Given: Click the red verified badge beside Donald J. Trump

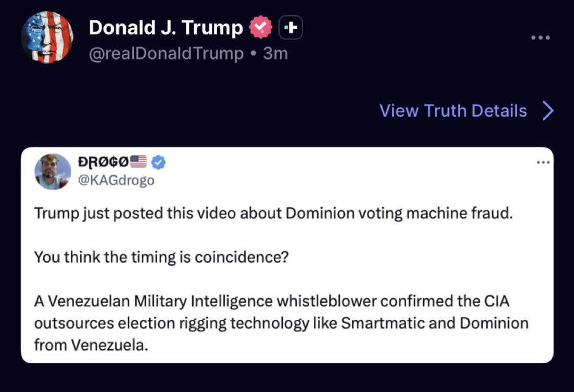Looking at the screenshot, I should click(x=260, y=28).
